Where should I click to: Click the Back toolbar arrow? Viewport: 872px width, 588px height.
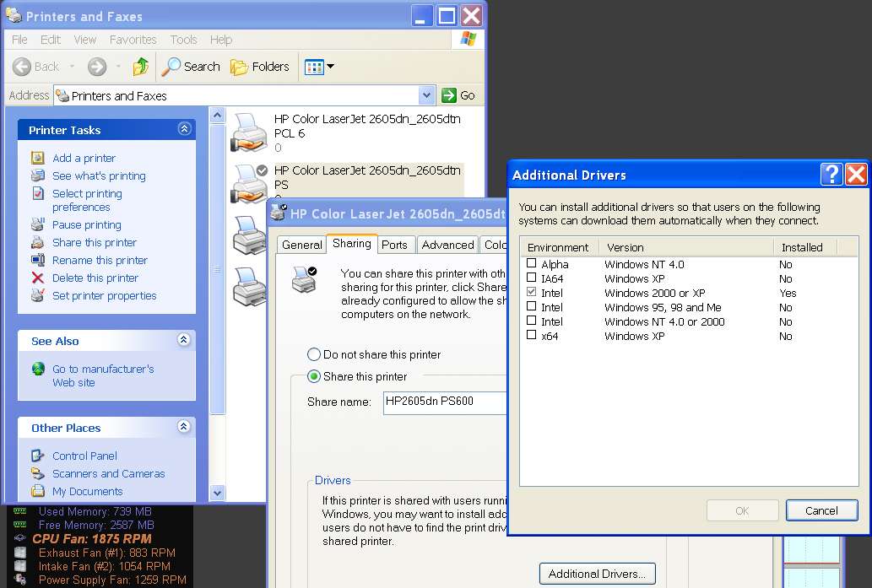[x=22, y=67]
